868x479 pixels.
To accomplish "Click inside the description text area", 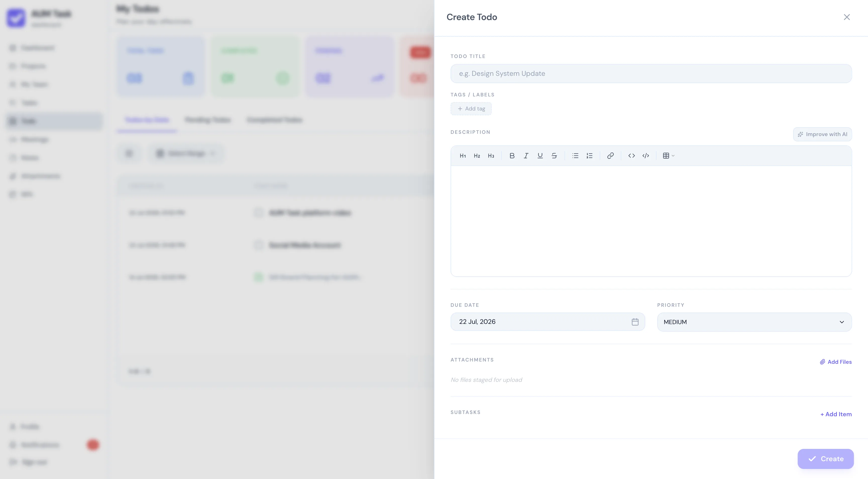I will point(651,221).
